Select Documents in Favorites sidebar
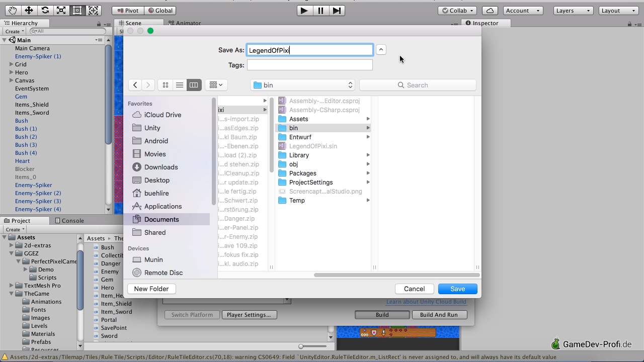This screenshot has width=644, height=362. (x=161, y=219)
